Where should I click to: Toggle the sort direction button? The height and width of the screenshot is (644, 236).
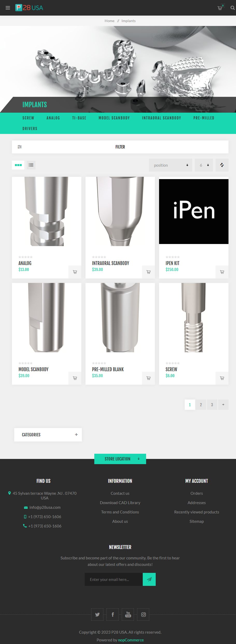tap(222, 165)
